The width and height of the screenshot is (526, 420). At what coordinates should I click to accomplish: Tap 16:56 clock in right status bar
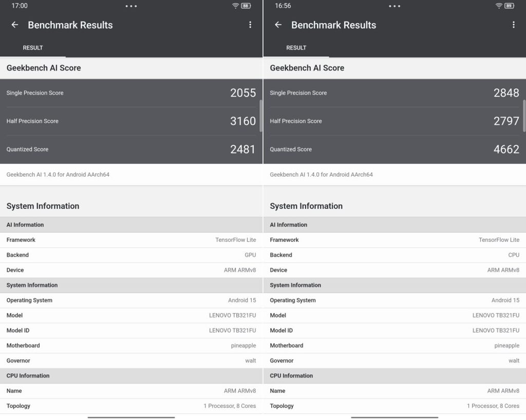(283, 6)
